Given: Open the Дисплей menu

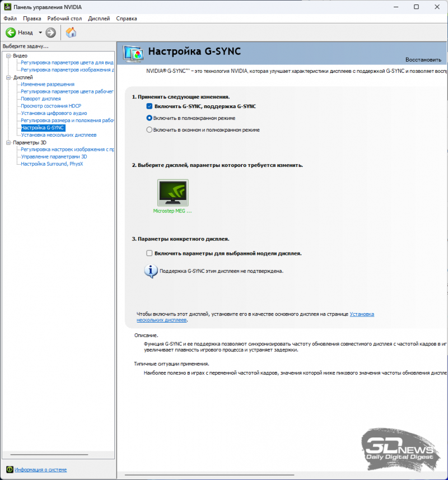Looking at the screenshot, I should (x=99, y=18).
